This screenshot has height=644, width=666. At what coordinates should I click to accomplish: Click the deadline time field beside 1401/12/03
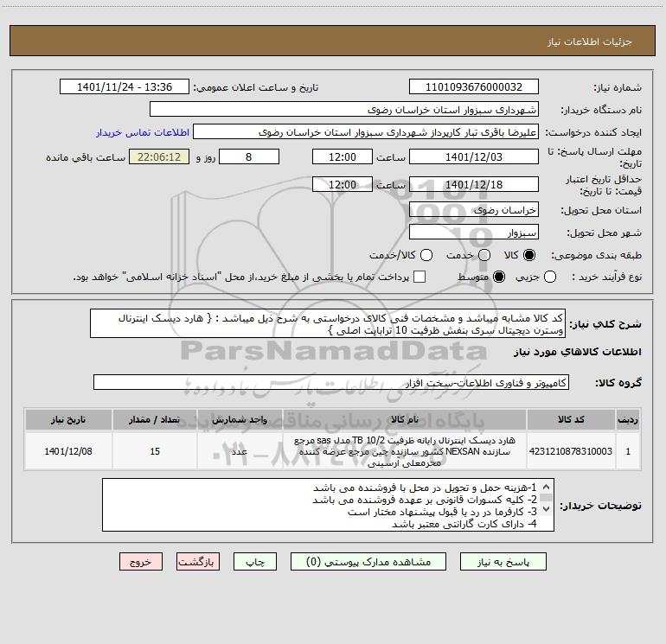click(343, 156)
